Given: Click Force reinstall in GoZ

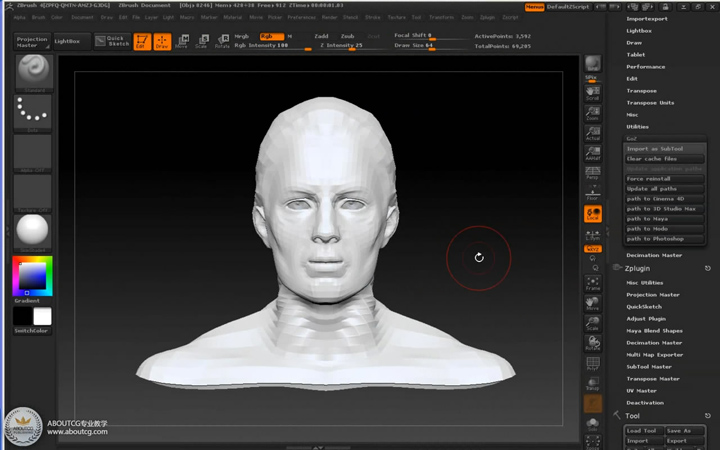Looking at the screenshot, I should tap(664, 179).
